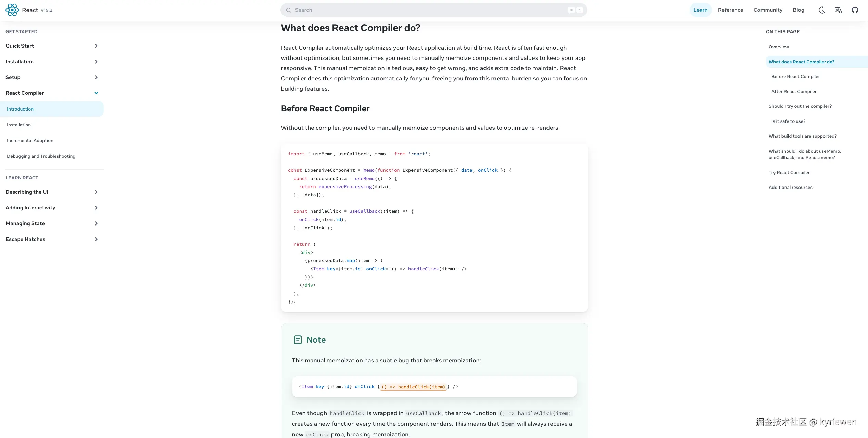The image size is (868, 438).
Task: Open the Community tab
Action: pos(768,10)
